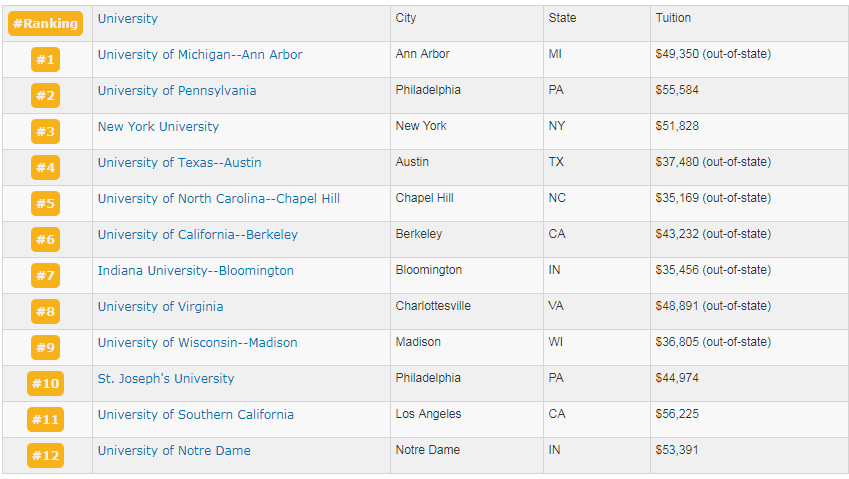Click the Indiana University--Bloomington link
Viewport: 849px width, 479px height.
click(x=195, y=271)
